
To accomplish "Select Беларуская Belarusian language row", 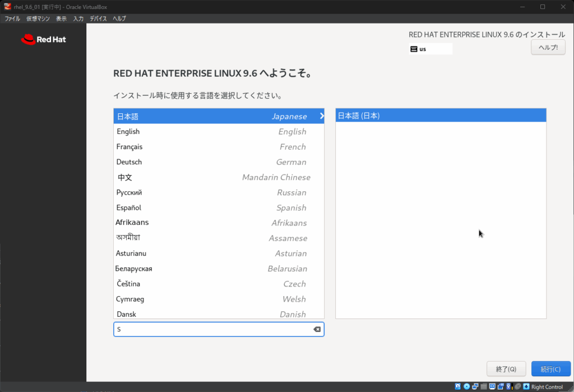I will (x=219, y=269).
